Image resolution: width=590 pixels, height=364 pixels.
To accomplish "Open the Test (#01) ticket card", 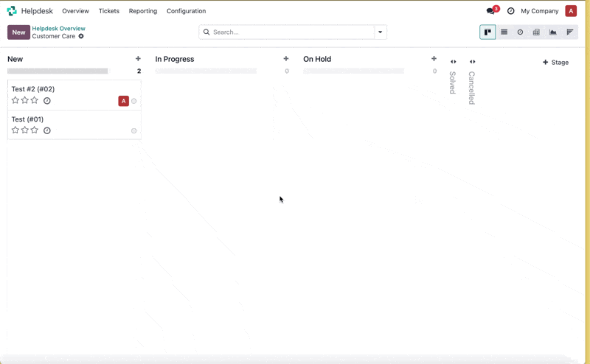I will [74, 125].
